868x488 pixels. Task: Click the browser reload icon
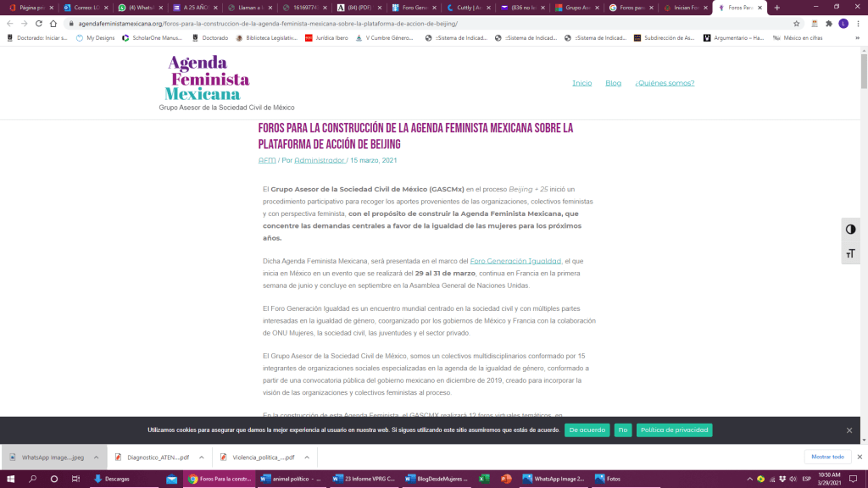[x=39, y=24]
